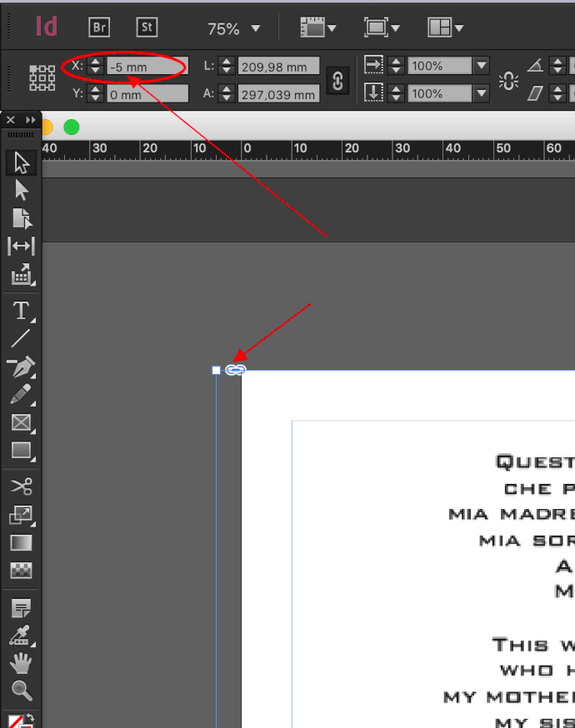
Task: Select the Scissors tool
Action: 22,486
